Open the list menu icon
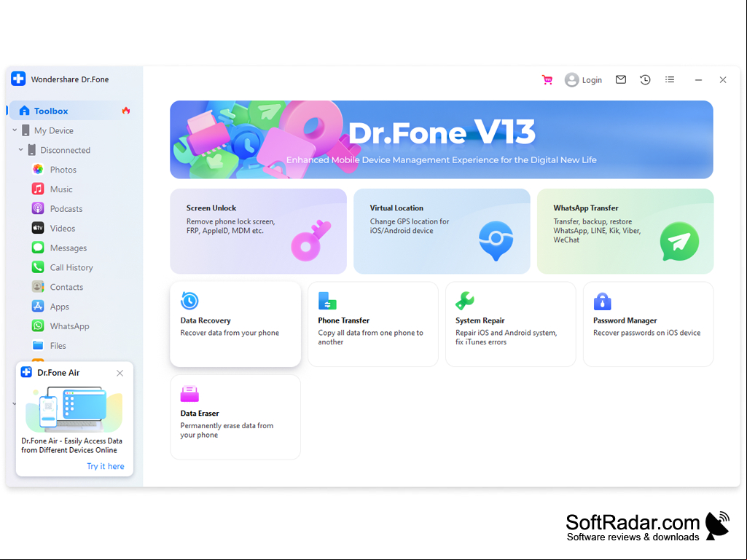This screenshot has width=747, height=560. click(670, 79)
